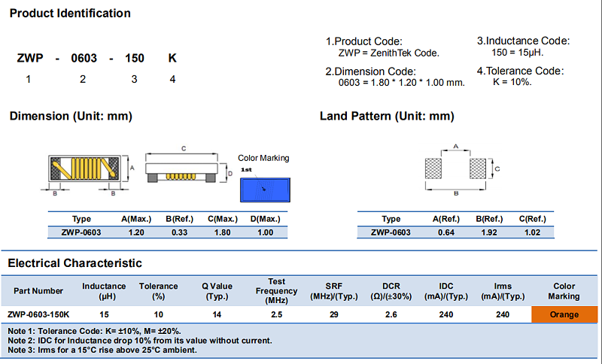The height and width of the screenshot is (364, 602).
Task: Select the "1.80" cell under C(Max.)
Action: click(x=222, y=233)
